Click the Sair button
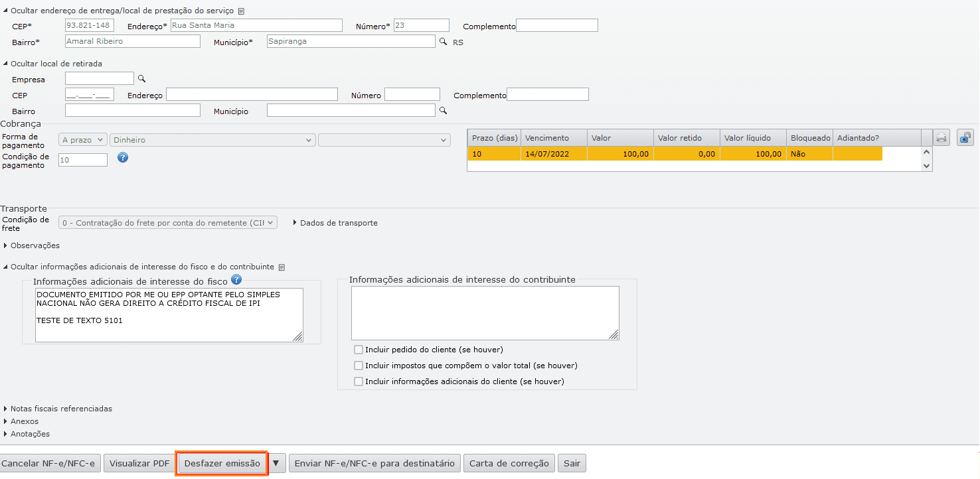Image resolution: width=980 pixels, height=479 pixels. [572, 463]
